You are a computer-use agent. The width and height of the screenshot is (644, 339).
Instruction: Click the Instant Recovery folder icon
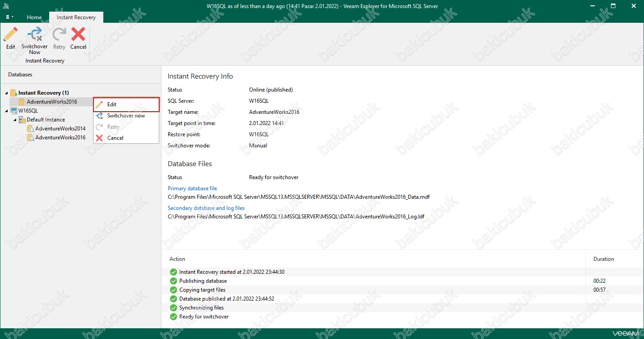(x=13, y=93)
